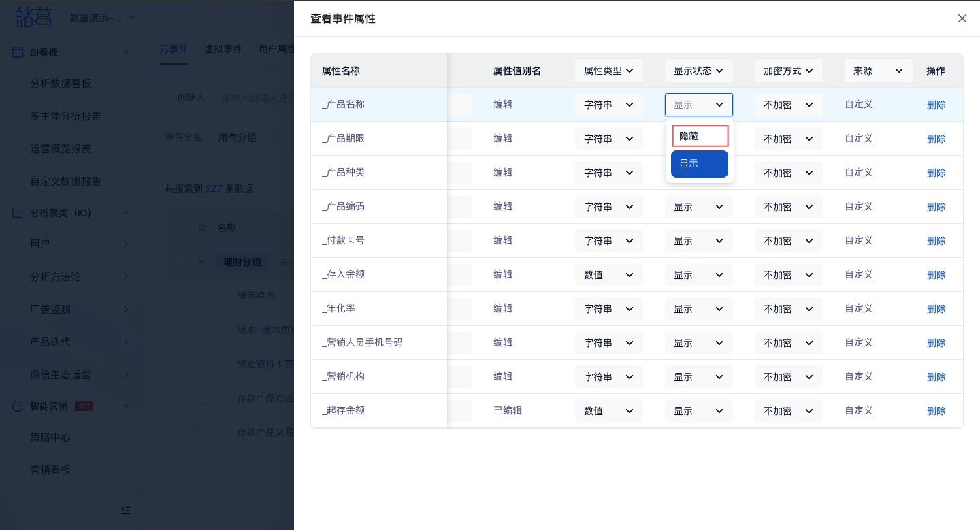980x530 pixels.
Task: Open 显示状态 header filter dropdown
Action: click(x=698, y=71)
